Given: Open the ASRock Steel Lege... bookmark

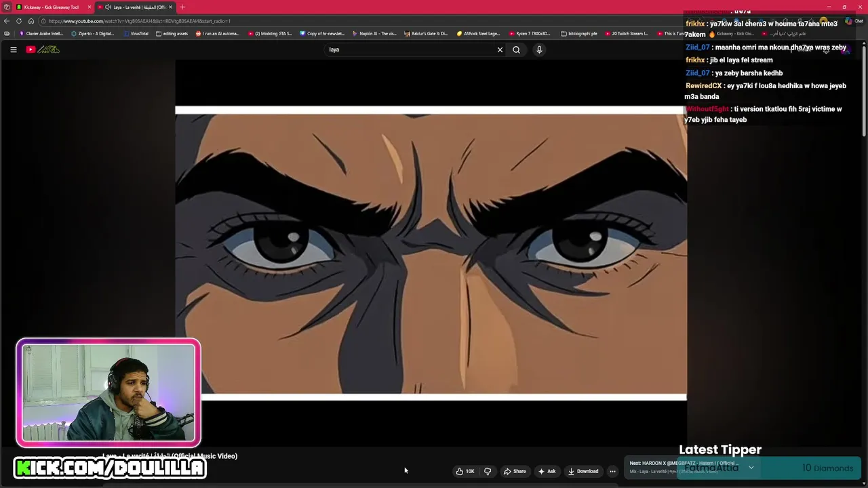Looking at the screenshot, I should click(x=478, y=33).
